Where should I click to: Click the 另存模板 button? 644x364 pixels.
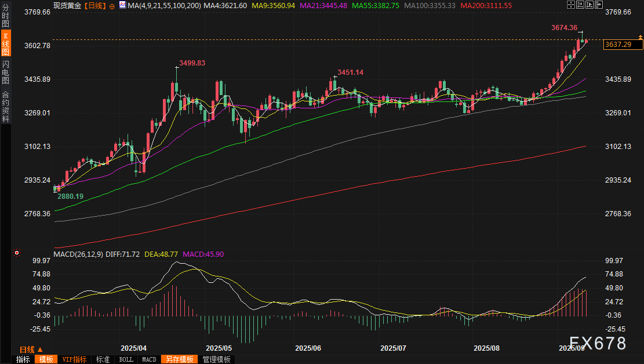178,359
